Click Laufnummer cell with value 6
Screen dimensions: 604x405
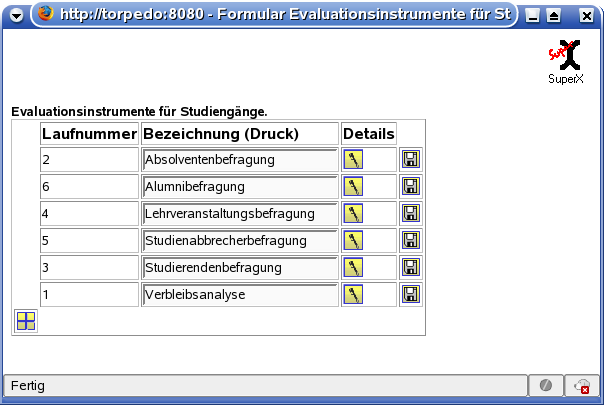89,187
